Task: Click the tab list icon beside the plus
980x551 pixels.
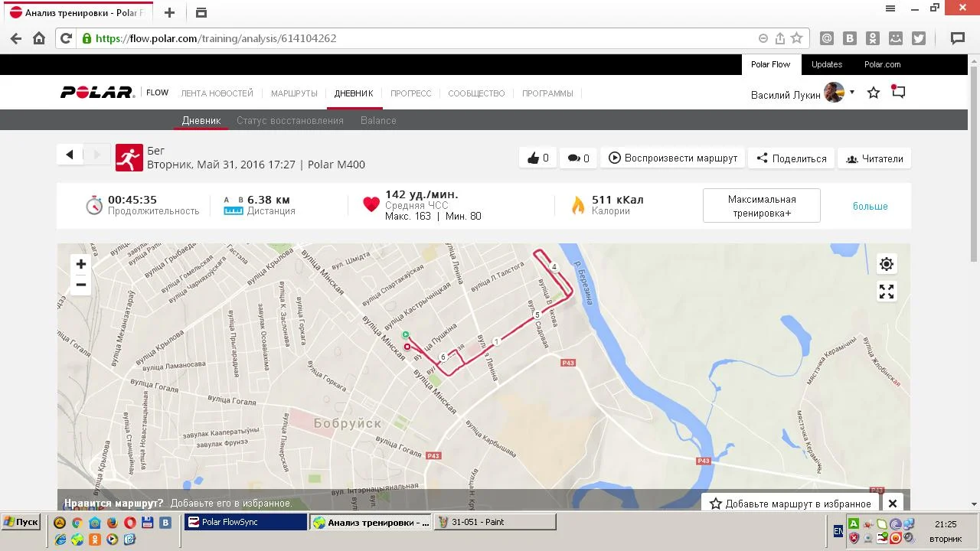Action: (x=201, y=12)
